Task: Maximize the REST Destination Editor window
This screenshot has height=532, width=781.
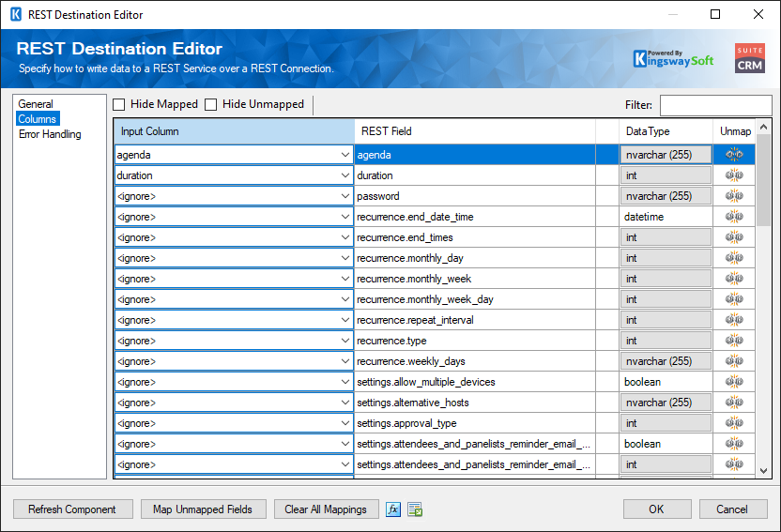Action: 715,14
